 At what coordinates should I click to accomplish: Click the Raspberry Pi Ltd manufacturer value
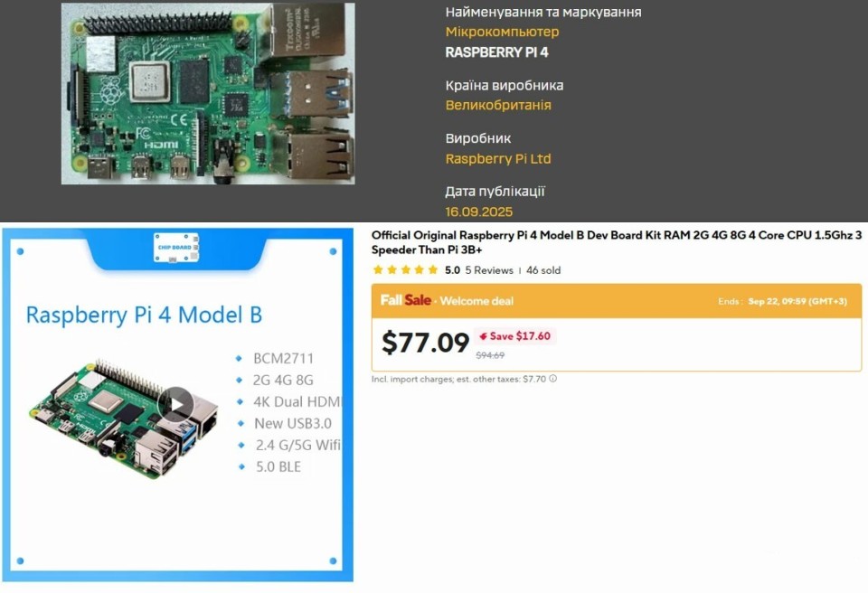pos(498,159)
